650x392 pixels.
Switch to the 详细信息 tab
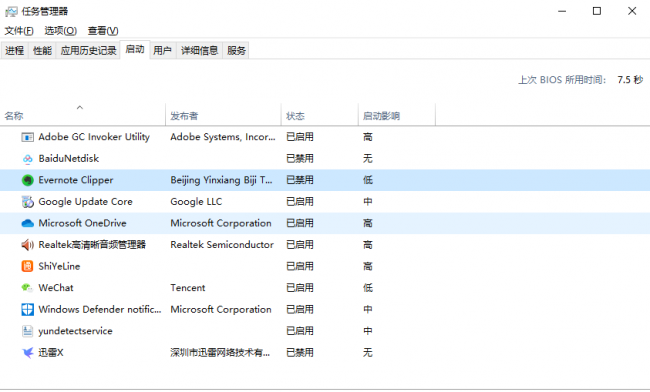click(199, 51)
